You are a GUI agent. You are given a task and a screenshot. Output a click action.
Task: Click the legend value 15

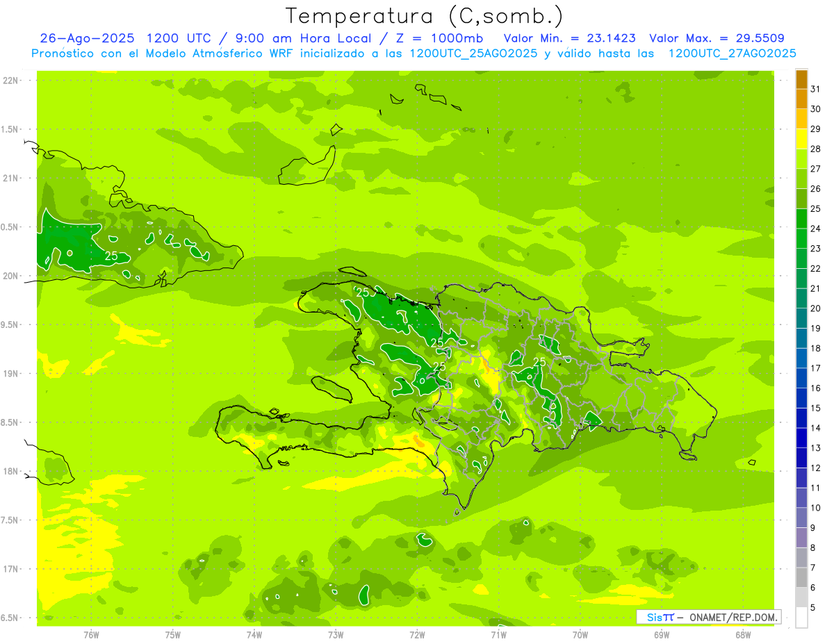[816, 408]
